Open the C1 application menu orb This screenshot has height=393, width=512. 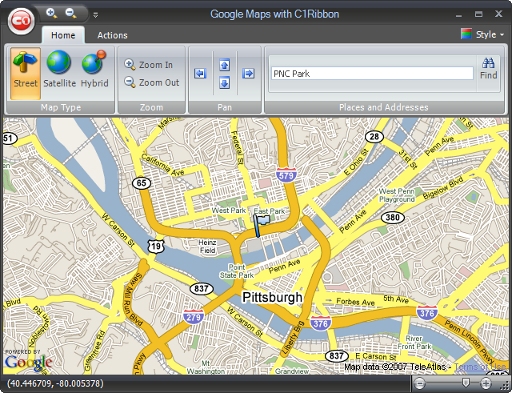[x=21, y=21]
